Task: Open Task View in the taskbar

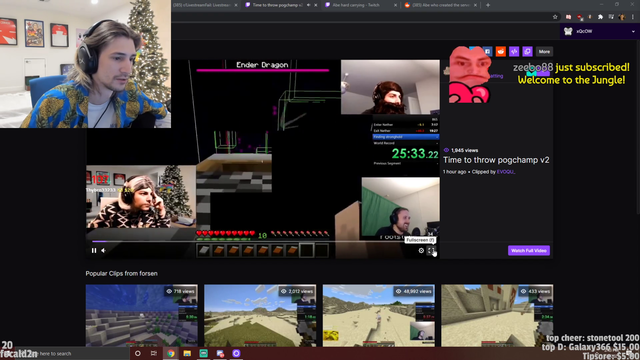Action: (x=154, y=353)
